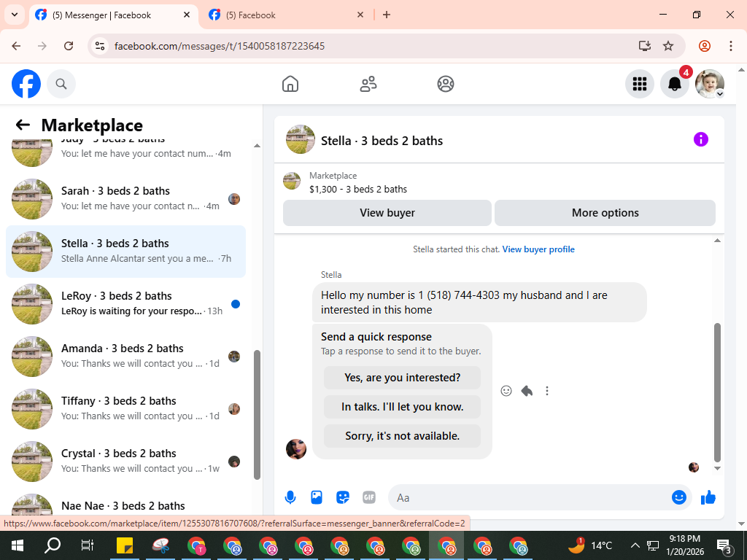Close the (5) Facebook tab
The width and height of the screenshot is (747, 560).
click(x=360, y=15)
